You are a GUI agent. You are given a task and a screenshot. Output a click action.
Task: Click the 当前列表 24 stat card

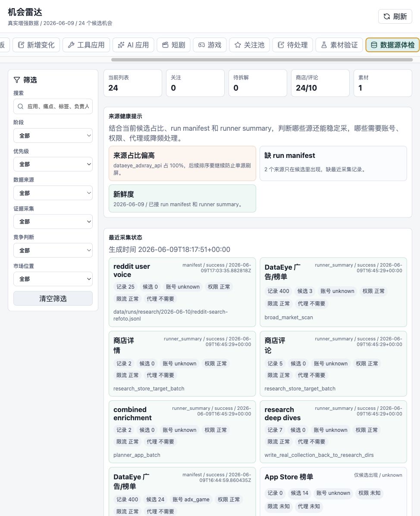click(x=133, y=83)
